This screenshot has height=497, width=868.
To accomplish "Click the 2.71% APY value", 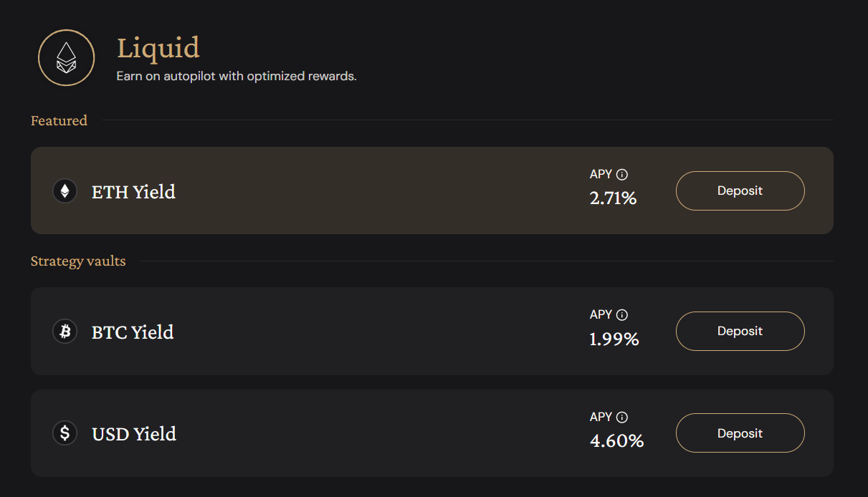I will pos(613,198).
